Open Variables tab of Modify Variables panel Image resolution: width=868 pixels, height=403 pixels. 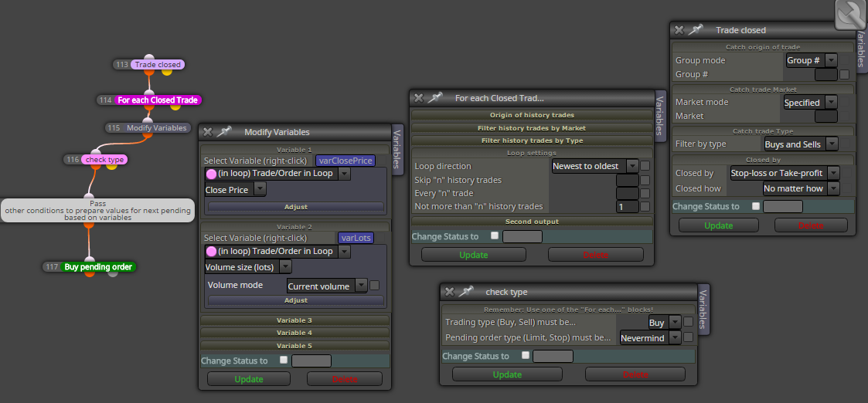399,151
